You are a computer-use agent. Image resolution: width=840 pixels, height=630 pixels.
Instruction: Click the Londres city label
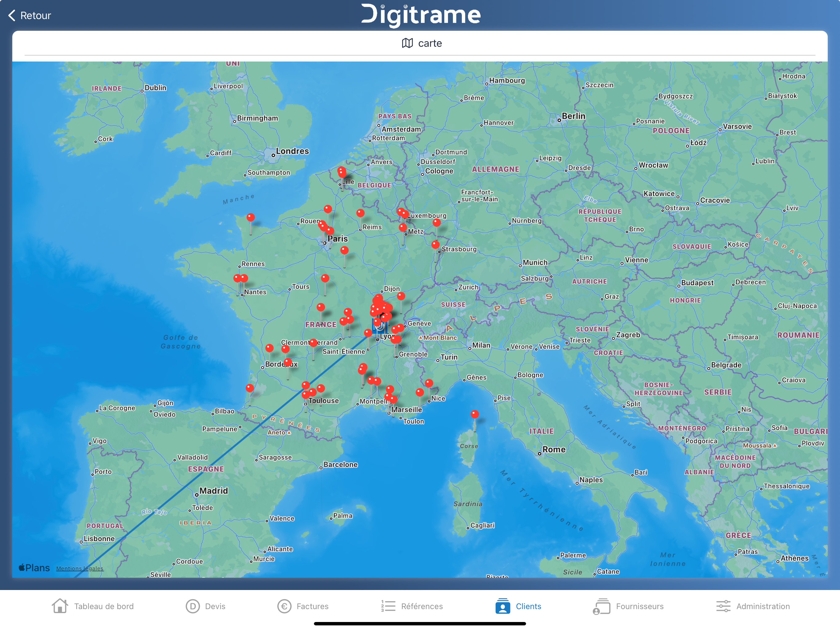pos(292,151)
